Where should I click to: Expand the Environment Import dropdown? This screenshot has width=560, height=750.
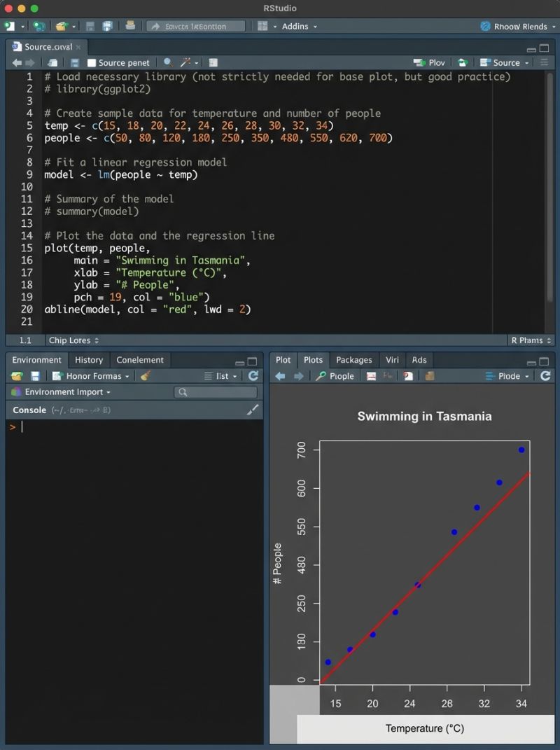point(67,392)
